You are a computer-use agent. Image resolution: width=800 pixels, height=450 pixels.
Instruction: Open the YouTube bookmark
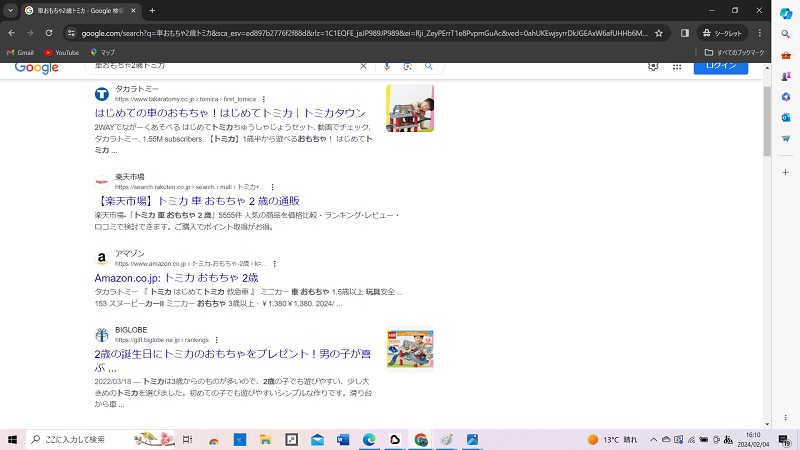pyautogui.click(x=61, y=53)
